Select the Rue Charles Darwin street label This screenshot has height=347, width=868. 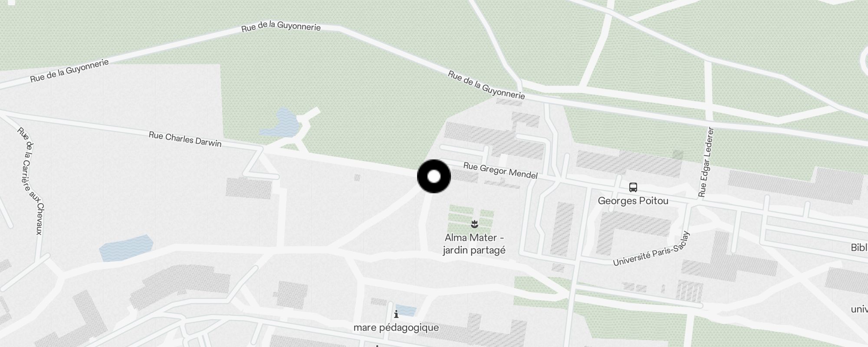[185, 139]
